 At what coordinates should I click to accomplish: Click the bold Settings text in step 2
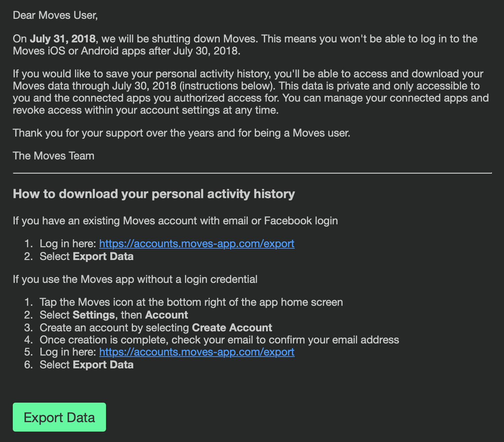click(94, 315)
